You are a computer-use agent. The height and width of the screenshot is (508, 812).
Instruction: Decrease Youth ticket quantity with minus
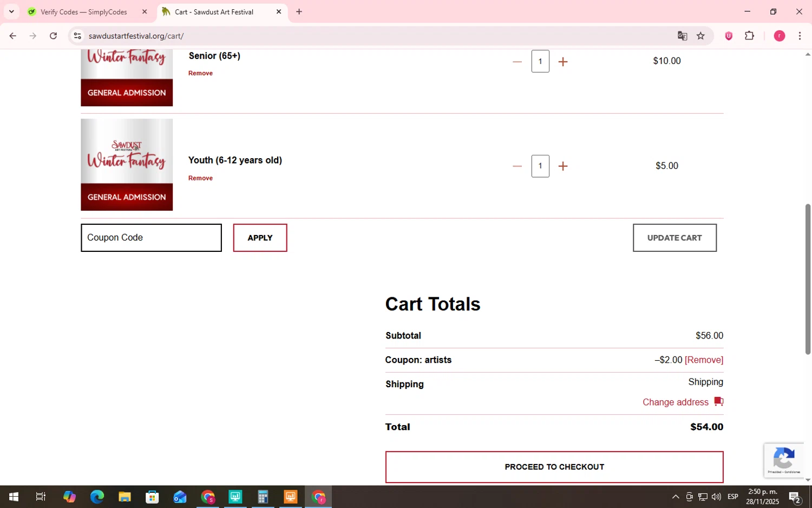click(x=517, y=166)
